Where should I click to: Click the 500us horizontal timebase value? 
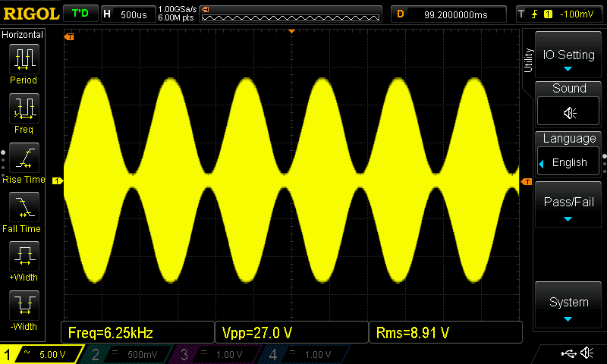pos(134,14)
